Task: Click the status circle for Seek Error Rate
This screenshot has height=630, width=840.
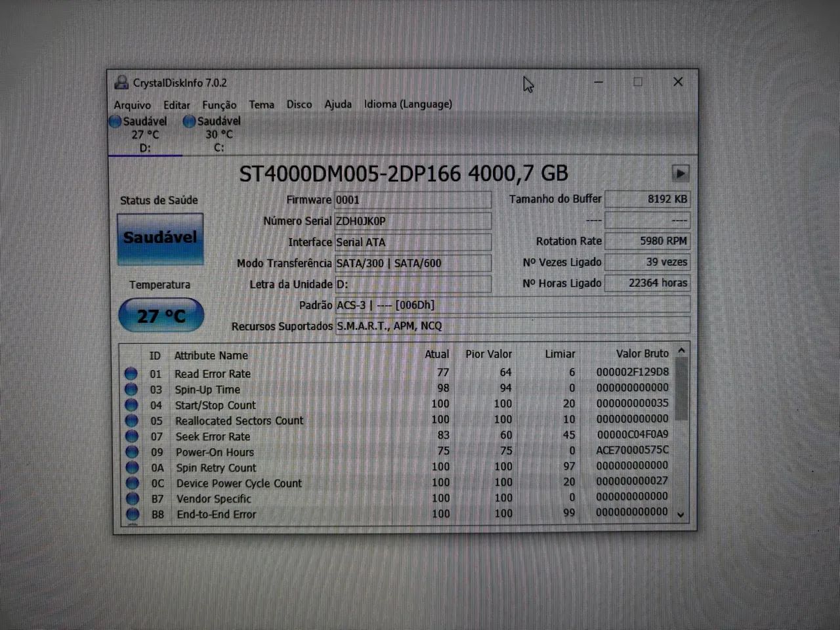Action: (132, 436)
